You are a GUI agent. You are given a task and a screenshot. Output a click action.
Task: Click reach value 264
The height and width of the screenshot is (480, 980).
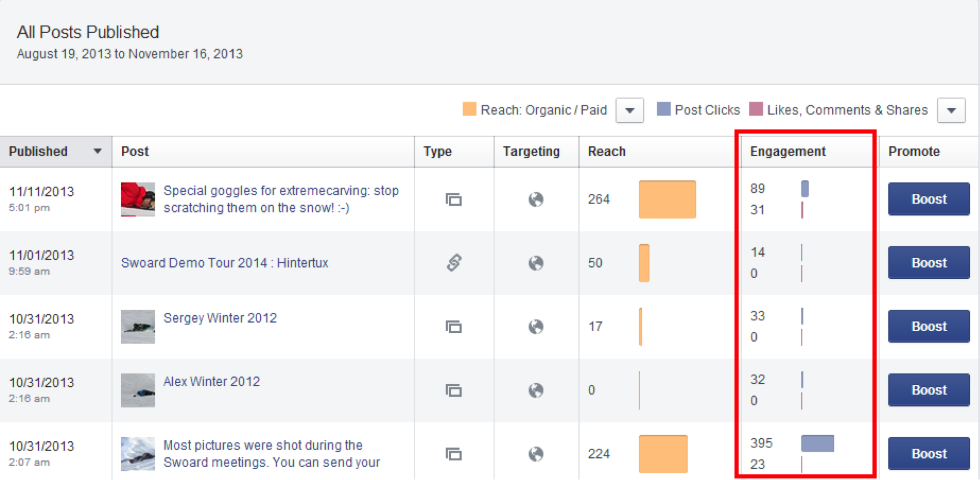[598, 199]
